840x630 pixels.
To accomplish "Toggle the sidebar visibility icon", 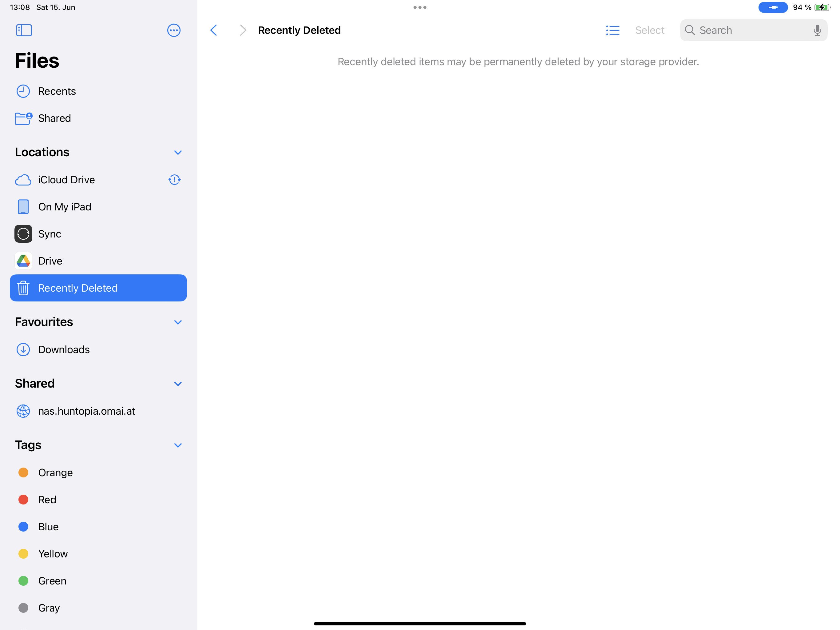I will click(24, 30).
